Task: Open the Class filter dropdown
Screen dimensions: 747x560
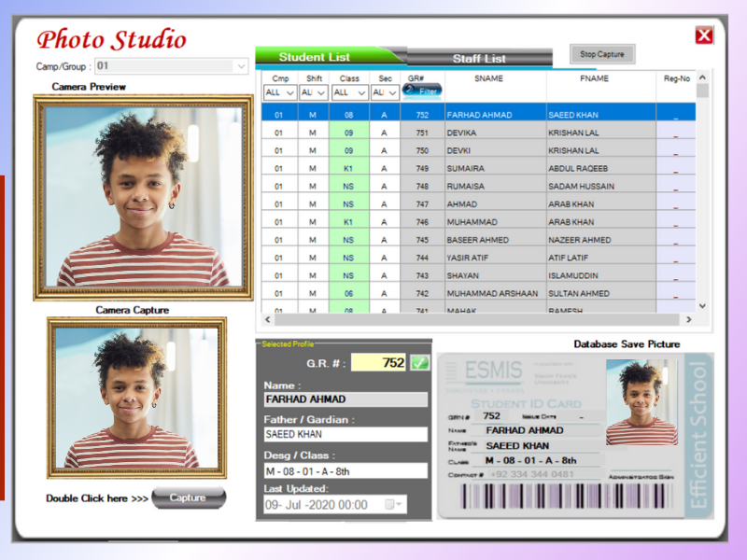Action: [x=363, y=92]
